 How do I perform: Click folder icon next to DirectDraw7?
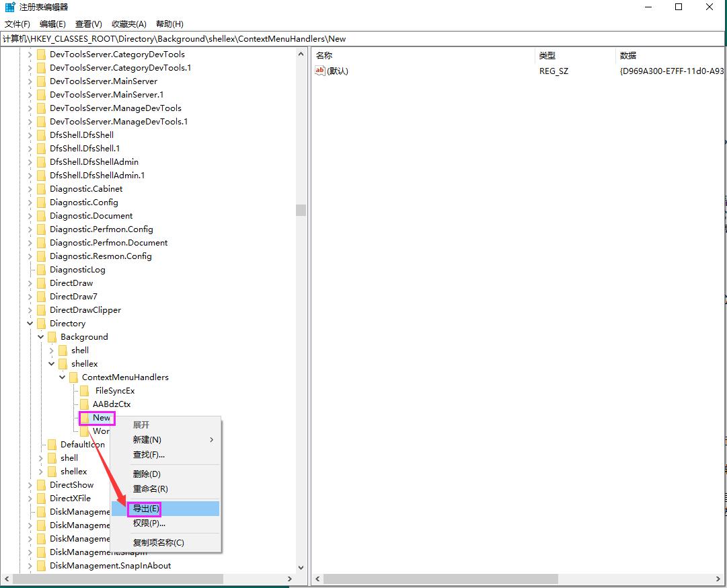[x=42, y=296]
